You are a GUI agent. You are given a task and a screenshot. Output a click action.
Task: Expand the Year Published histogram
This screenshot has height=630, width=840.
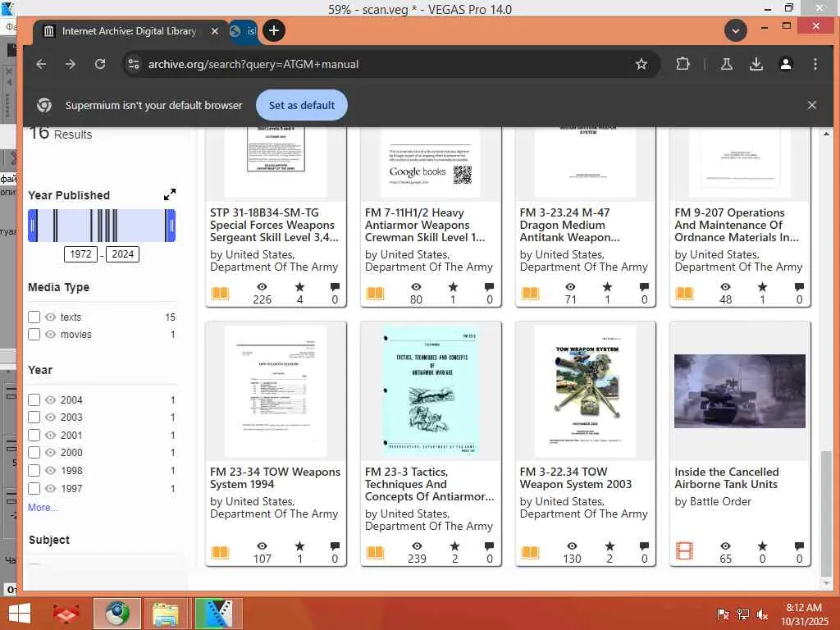[x=170, y=194]
